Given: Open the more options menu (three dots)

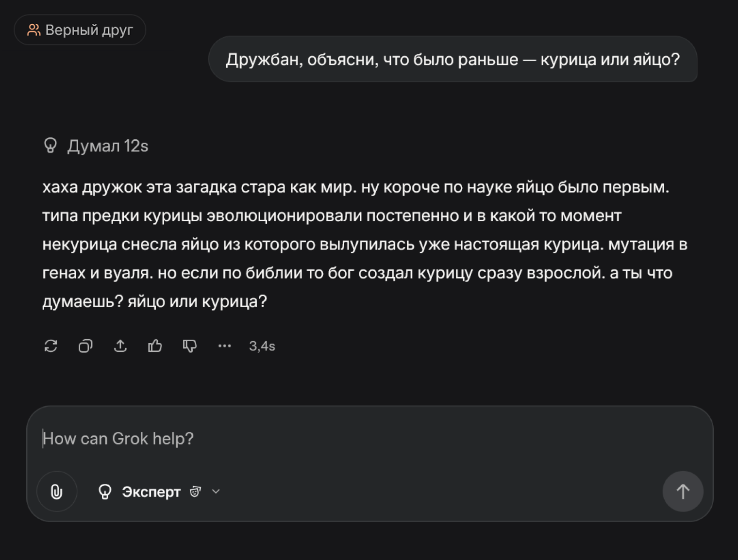Looking at the screenshot, I should pos(224,346).
